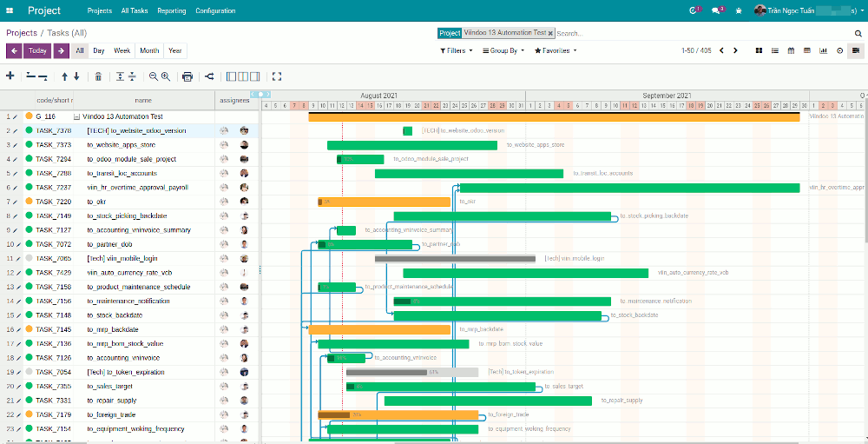Open the Reporting menu

coord(172,11)
